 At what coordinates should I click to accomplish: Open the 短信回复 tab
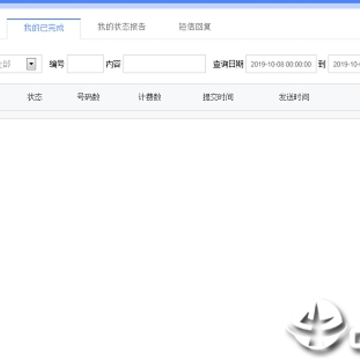195,27
